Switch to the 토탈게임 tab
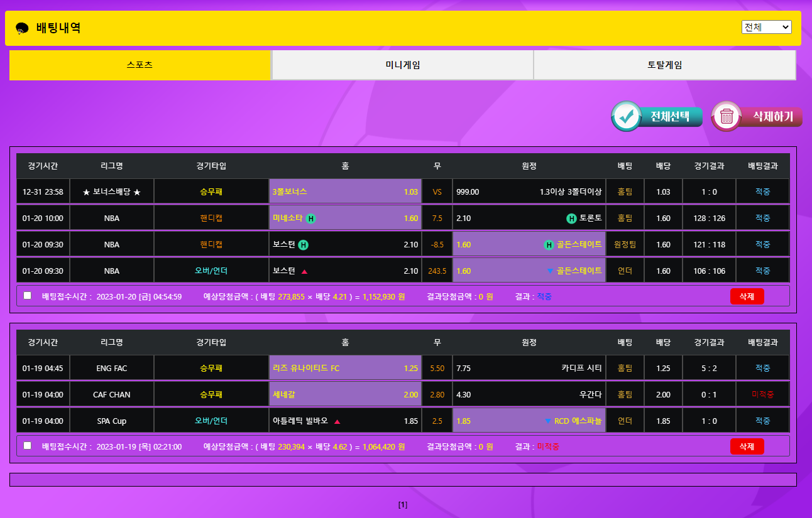 click(x=664, y=65)
